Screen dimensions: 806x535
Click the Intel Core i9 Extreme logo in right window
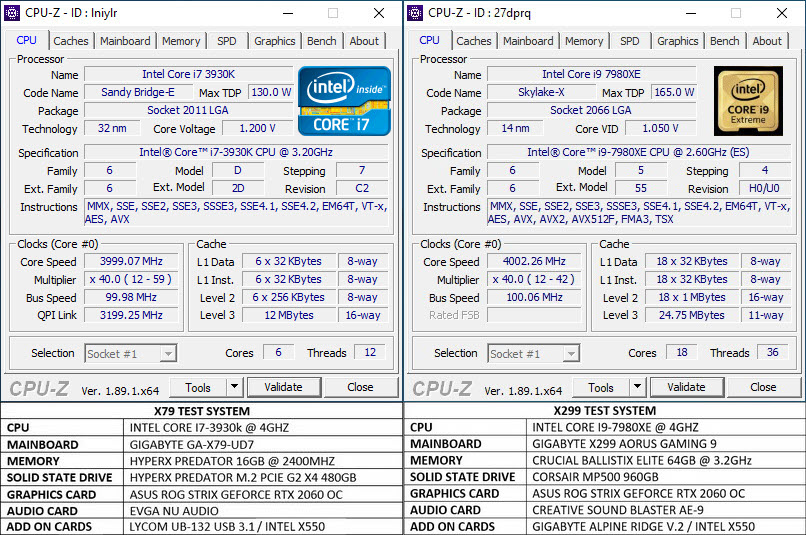[748, 101]
